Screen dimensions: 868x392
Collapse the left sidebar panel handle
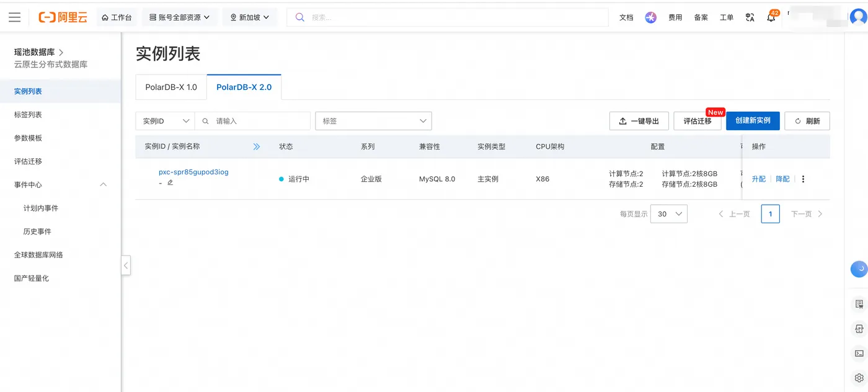(126, 265)
